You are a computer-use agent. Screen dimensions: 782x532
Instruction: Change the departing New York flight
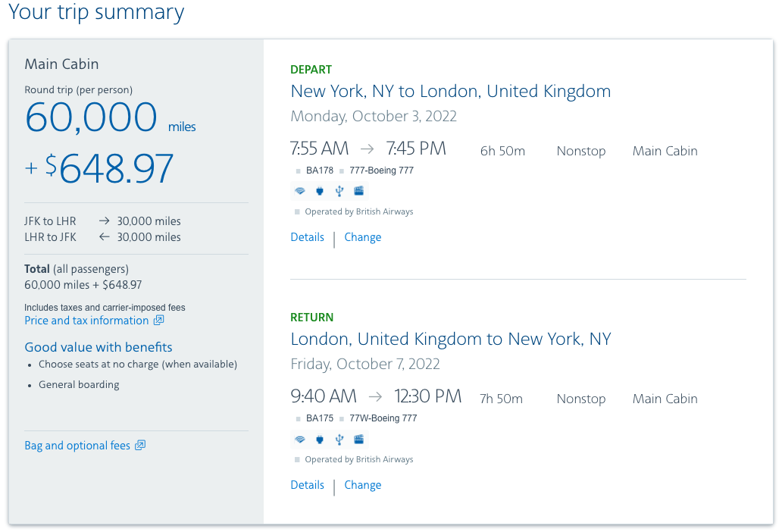362,236
